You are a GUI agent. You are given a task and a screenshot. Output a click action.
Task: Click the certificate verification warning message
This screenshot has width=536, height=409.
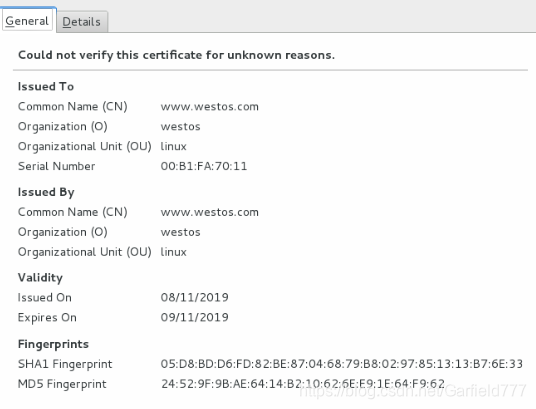click(x=176, y=55)
